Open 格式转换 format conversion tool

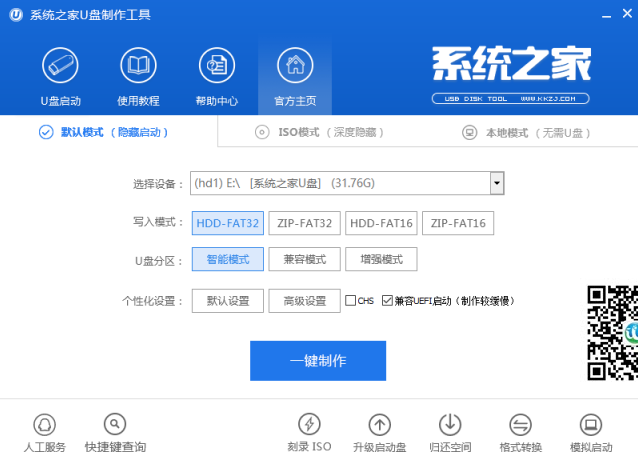pyautogui.click(x=520, y=424)
